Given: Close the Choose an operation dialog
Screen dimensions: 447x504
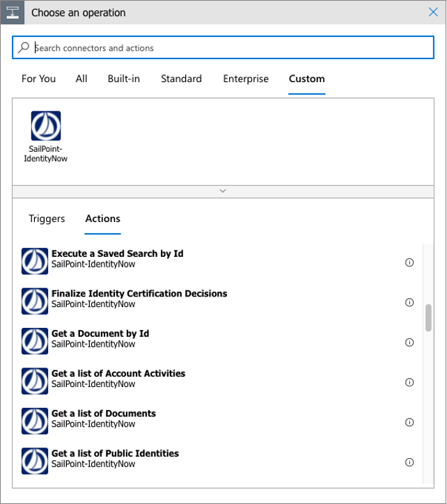Looking at the screenshot, I should (433, 13).
